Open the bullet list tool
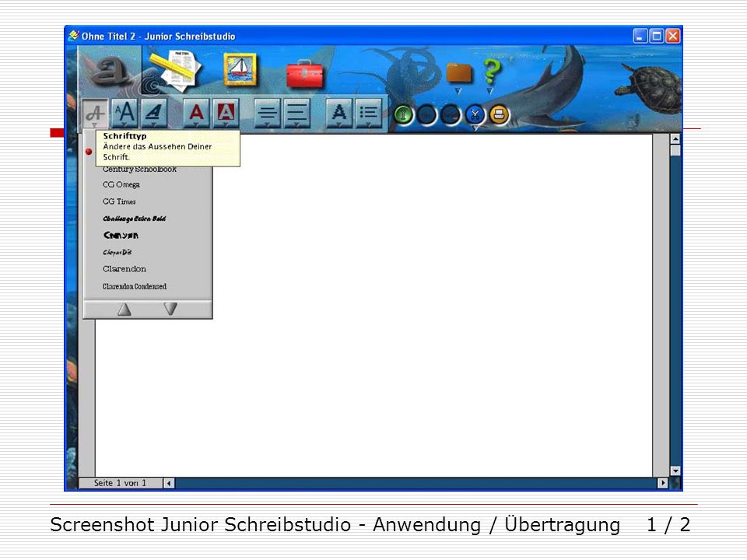The width and height of the screenshot is (747, 560). (369, 114)
